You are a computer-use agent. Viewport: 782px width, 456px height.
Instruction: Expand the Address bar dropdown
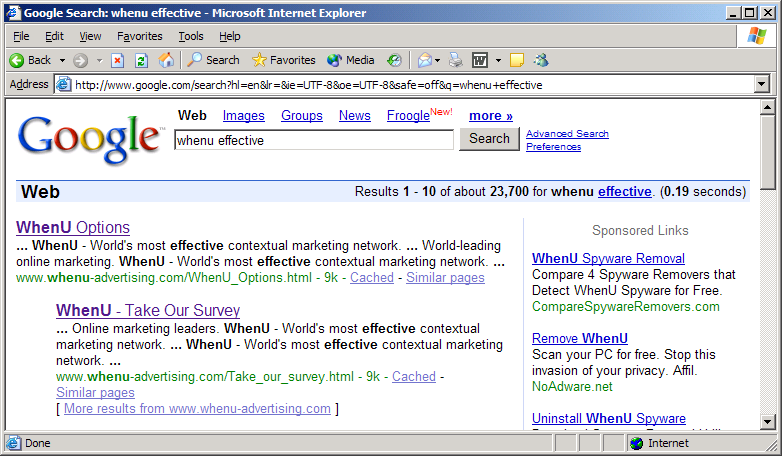[x=761, y=84]
